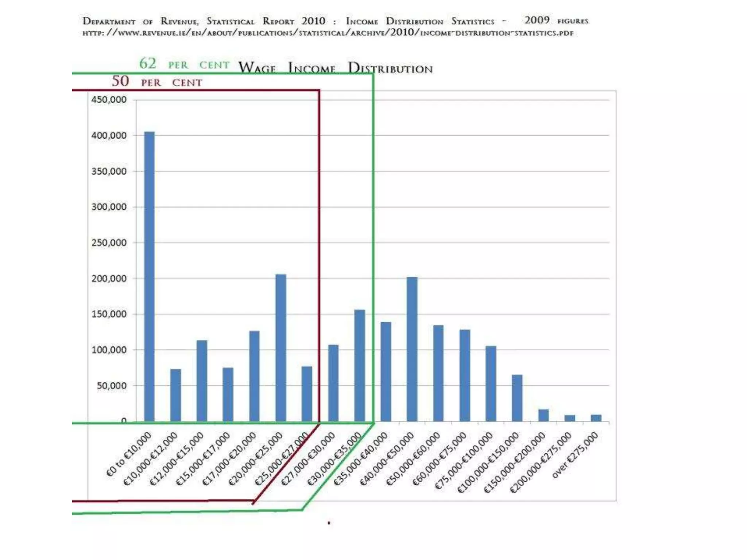747x560 pixels.
Task: Click the €17,000-€20,000 bar
Action: click(x=254, y=376)
